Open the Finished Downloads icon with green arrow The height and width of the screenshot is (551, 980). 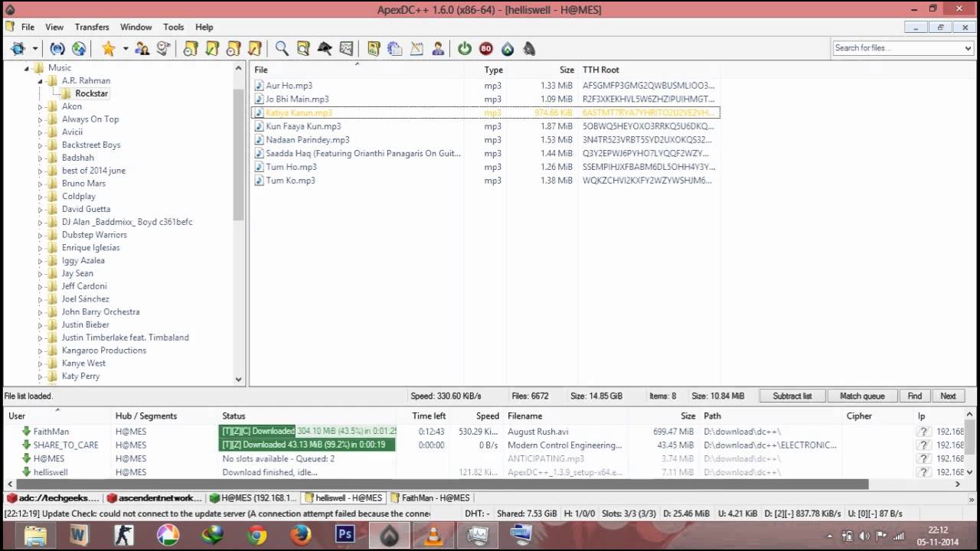pos(212,48)
